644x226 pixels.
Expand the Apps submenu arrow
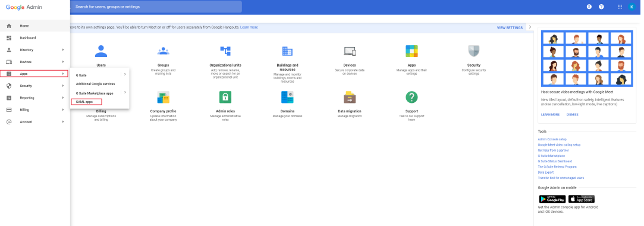pyautogui.click(x=63, y=74)
